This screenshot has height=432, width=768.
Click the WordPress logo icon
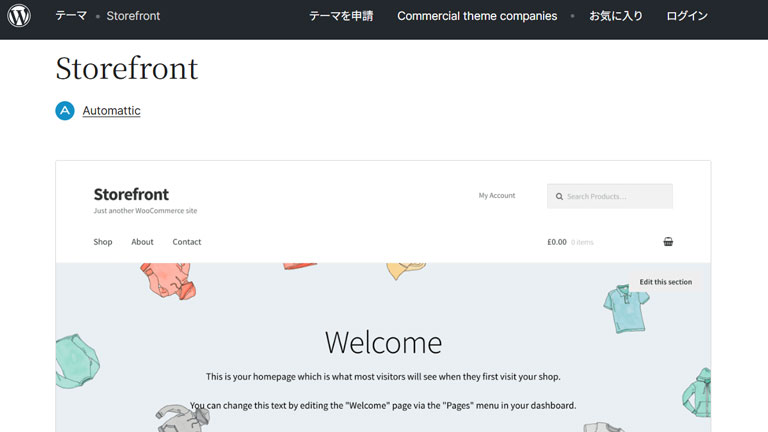click(x=19, y=16)
